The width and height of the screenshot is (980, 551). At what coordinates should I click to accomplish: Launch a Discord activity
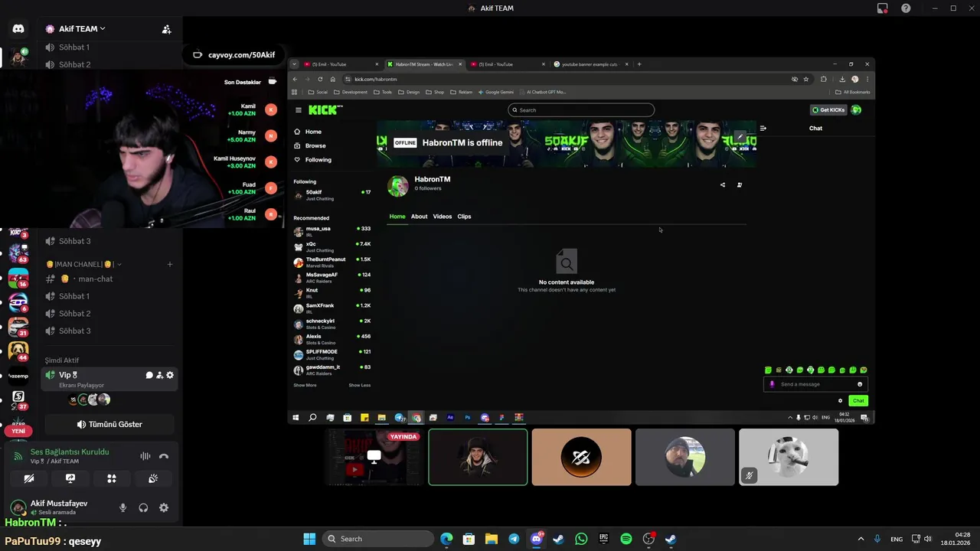click(x=112, y=478)
